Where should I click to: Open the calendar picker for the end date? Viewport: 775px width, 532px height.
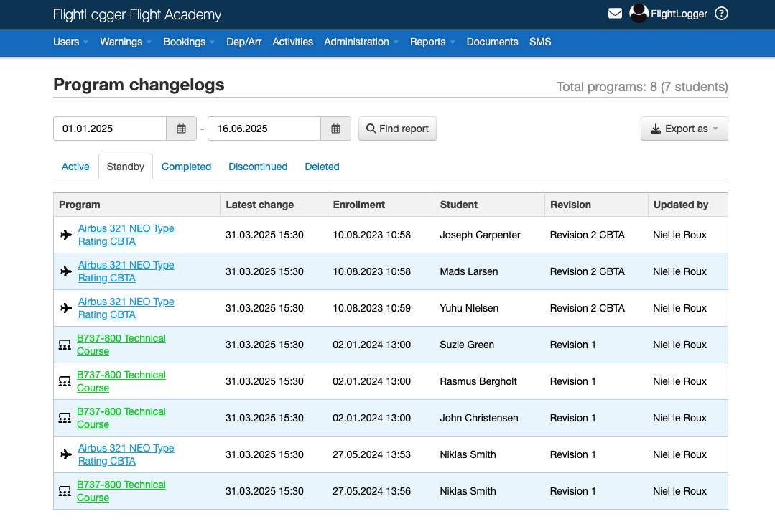point(335,128)
